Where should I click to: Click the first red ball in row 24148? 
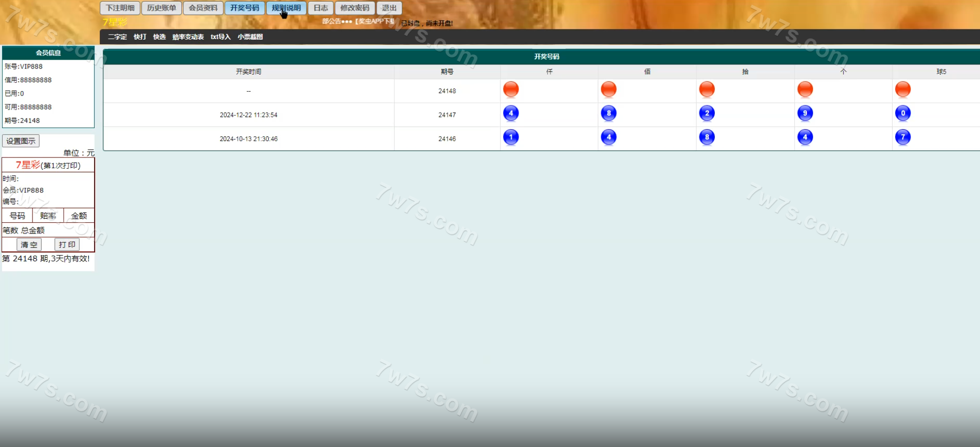(x=510, y=90)
